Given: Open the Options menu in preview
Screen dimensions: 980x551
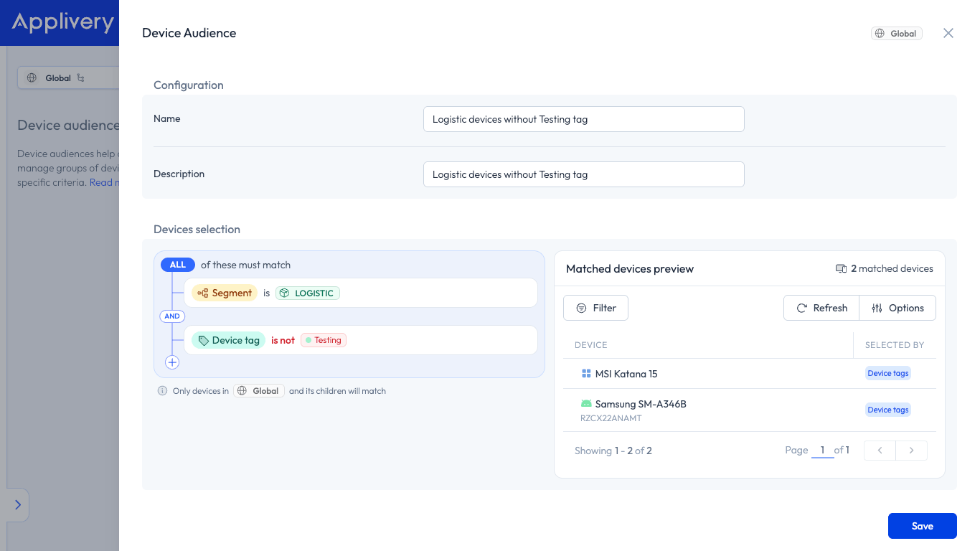Looking at the screenshot, I should (897, 308).
